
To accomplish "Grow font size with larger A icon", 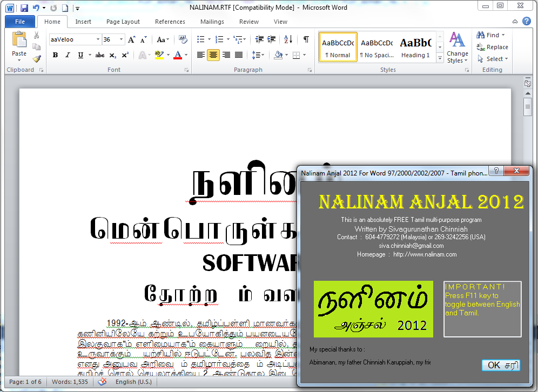I will (132, 39).
